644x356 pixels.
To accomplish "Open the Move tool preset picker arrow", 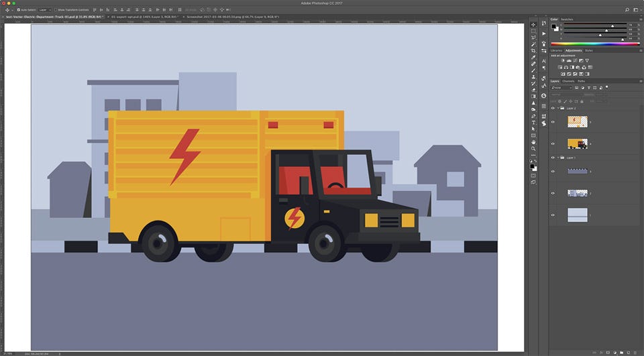I will click(12, 10).
